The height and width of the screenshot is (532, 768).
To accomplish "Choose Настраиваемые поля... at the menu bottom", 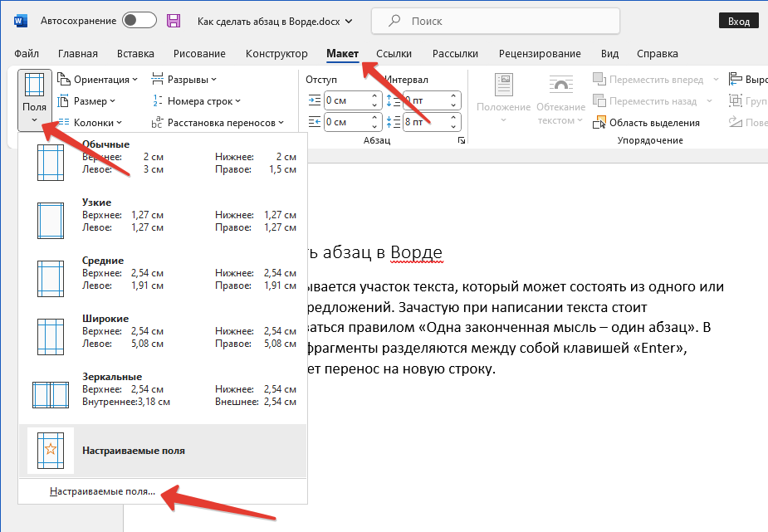I will [102, 491].
